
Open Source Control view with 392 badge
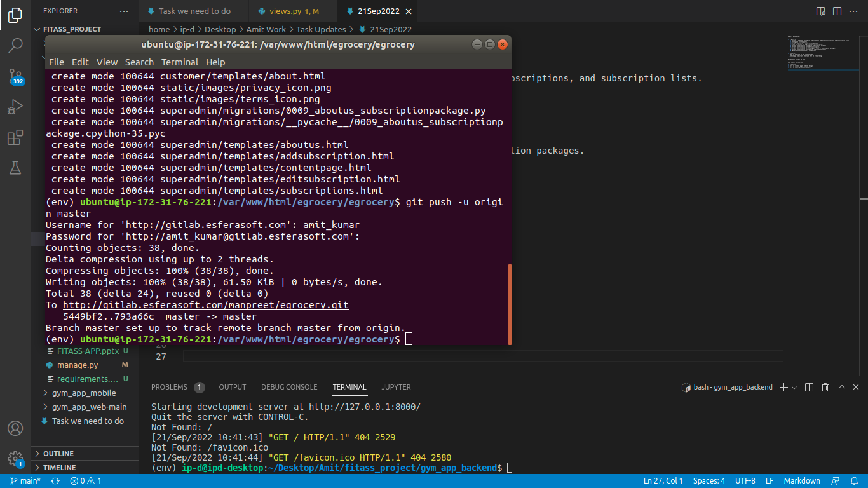coord(15,76)
